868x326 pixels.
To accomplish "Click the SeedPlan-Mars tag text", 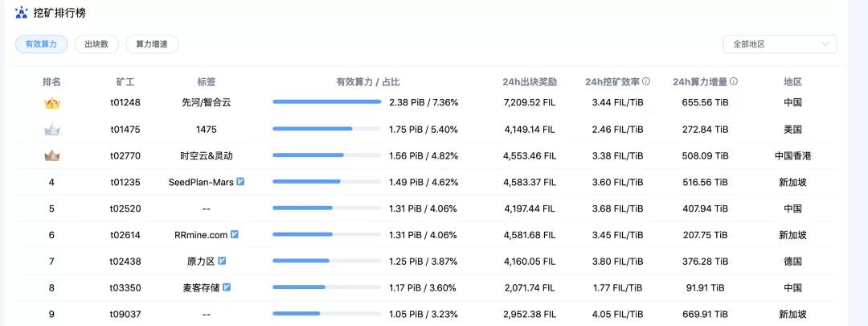I will point(201,182).
